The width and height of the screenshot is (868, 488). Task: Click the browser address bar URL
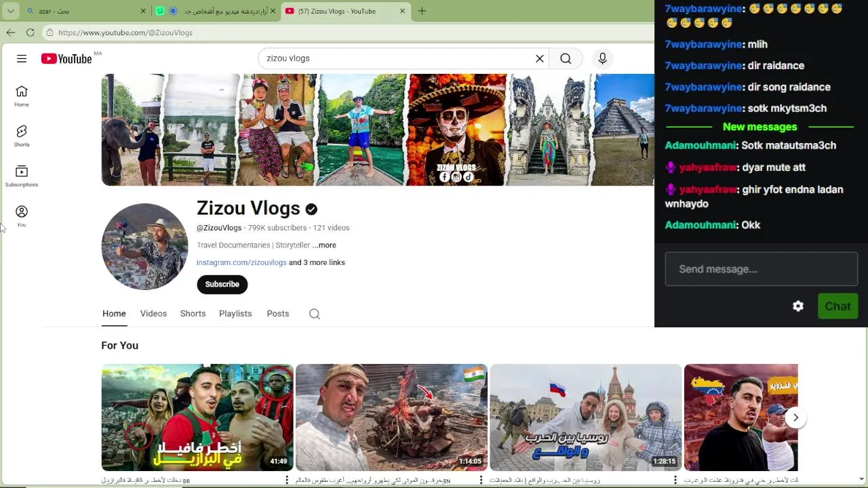click(125, 33)
